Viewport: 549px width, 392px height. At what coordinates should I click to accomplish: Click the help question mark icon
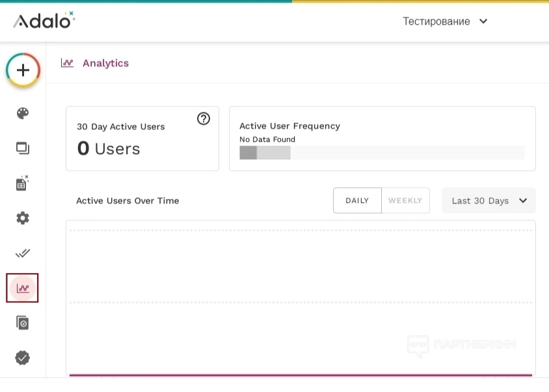(204, 118)
